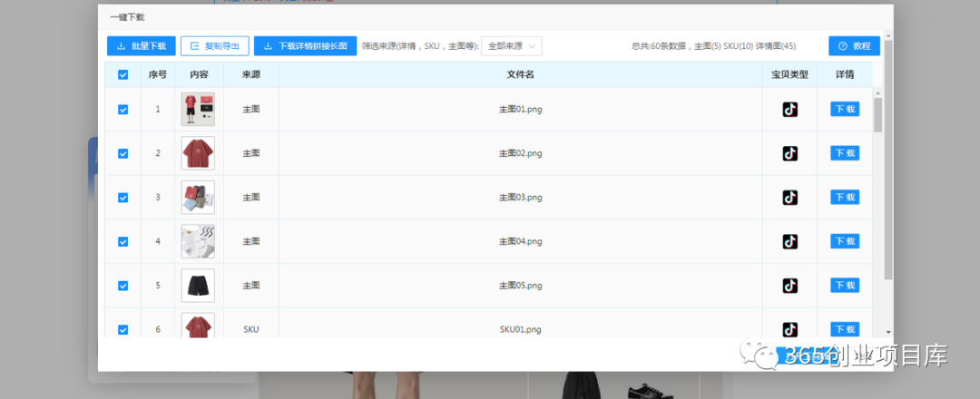Click the 文件名 column header
Screen dimensions: 980x399
point(520,75)
